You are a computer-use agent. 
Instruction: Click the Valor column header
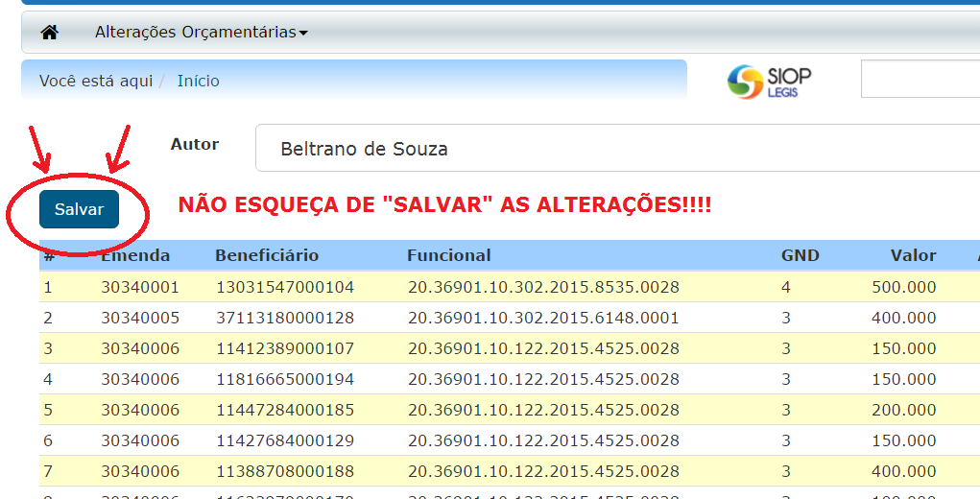pos(913,255)
